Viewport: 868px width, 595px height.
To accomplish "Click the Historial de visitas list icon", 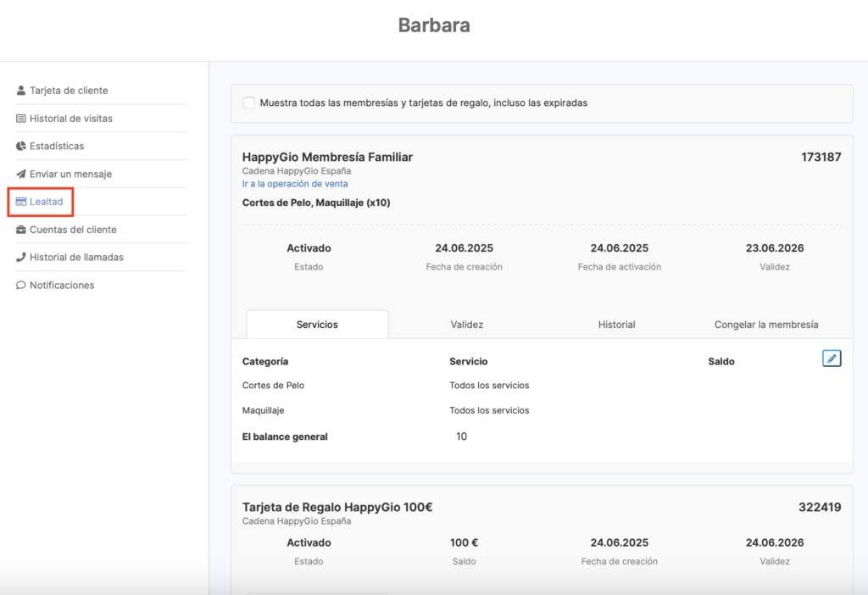I will coord(21,119).
